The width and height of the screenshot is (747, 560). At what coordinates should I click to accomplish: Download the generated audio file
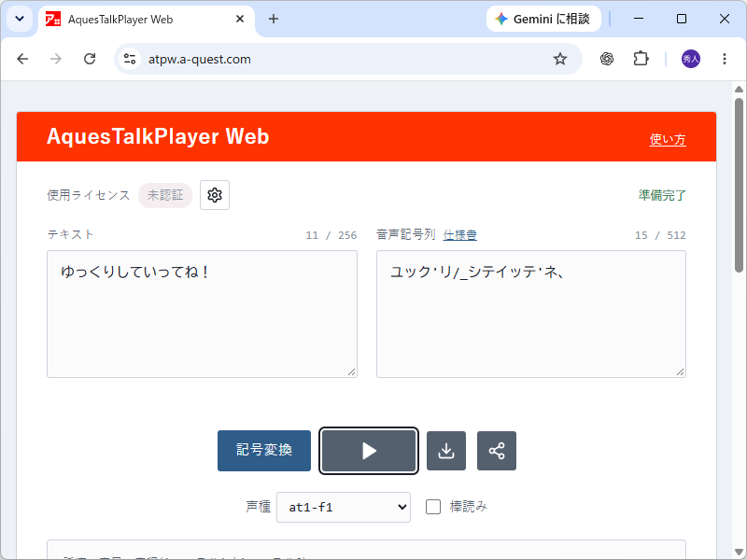[x=446, y=451]
